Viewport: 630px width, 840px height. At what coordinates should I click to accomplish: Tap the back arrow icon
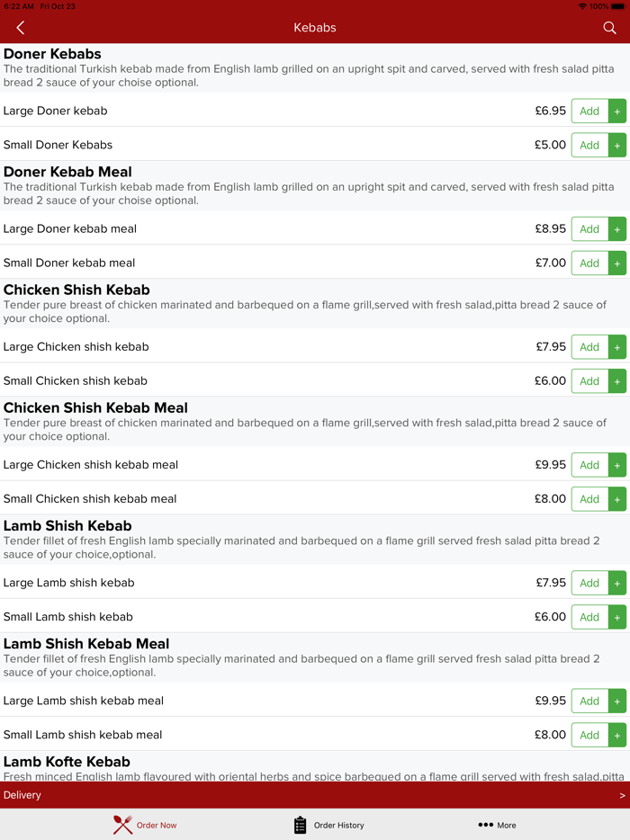20,28
